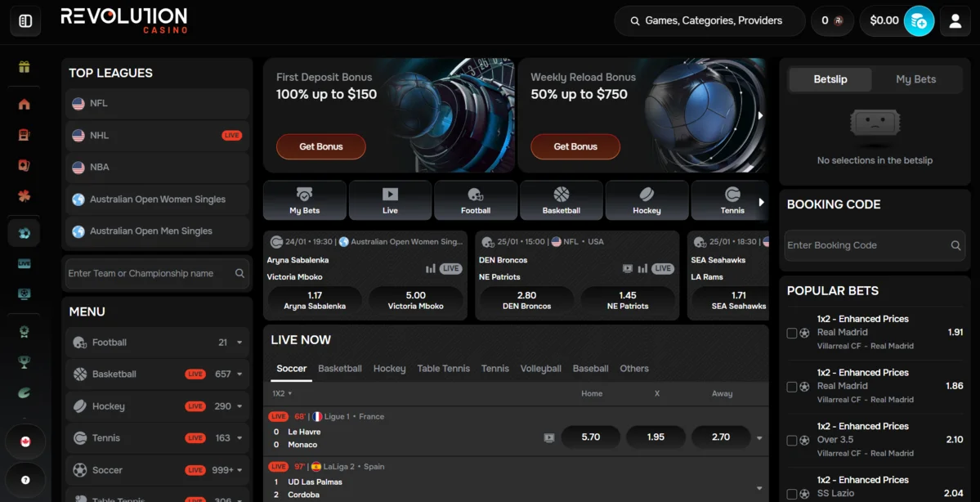The height and width of the screenshot is (502, 980).
Task: Click the home icon in left sidebar
Action: click(25, 104)
